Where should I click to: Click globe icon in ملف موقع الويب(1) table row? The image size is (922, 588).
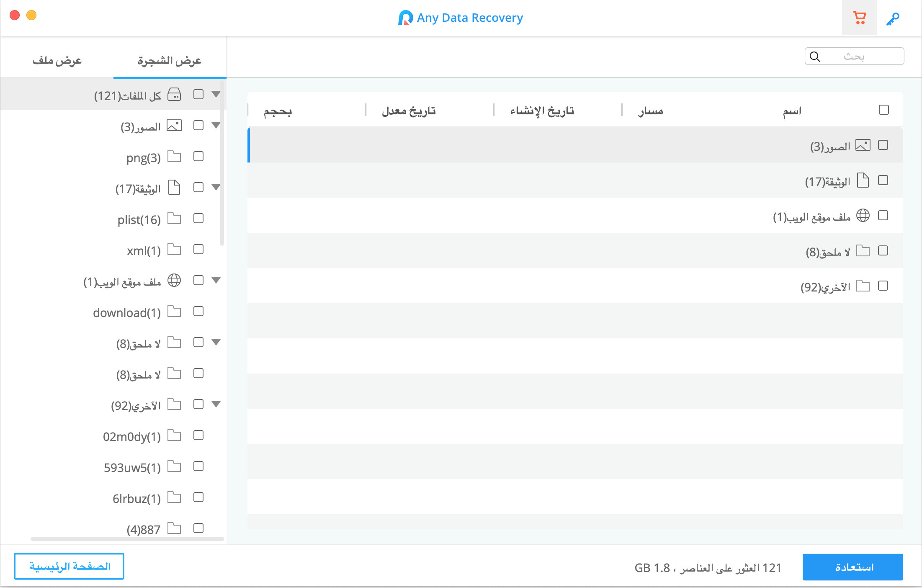point(863,215)
